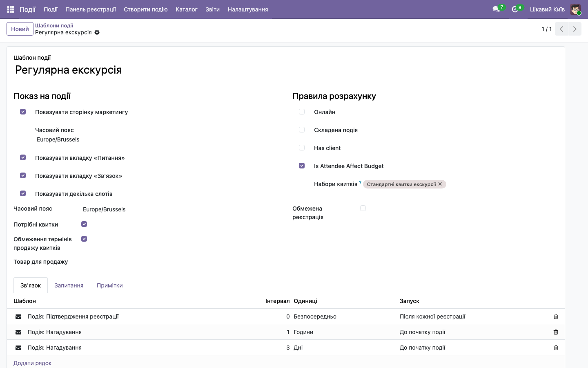
Task: Enable the Has client checkbox
Action: (302, 148)
